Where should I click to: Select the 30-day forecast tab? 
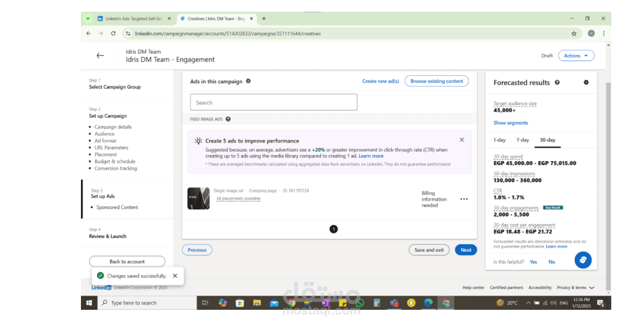click(x=547, y=140)
